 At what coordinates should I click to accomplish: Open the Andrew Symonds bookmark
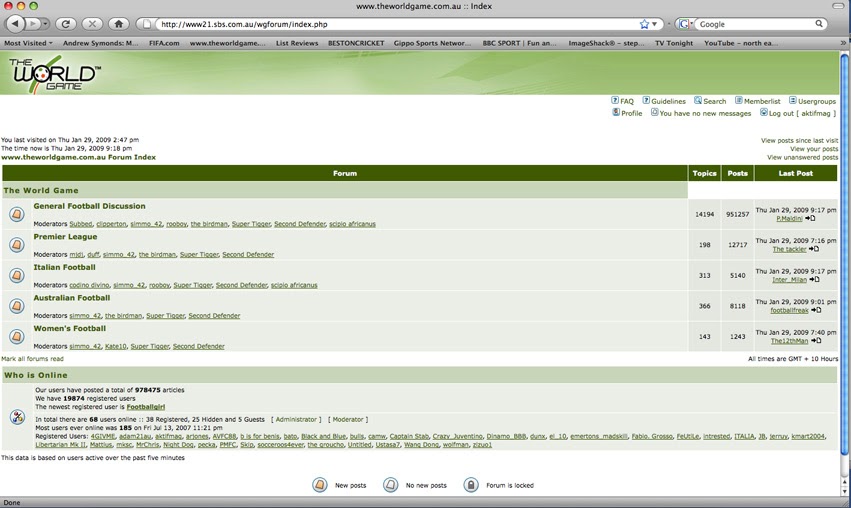(100, 43)
